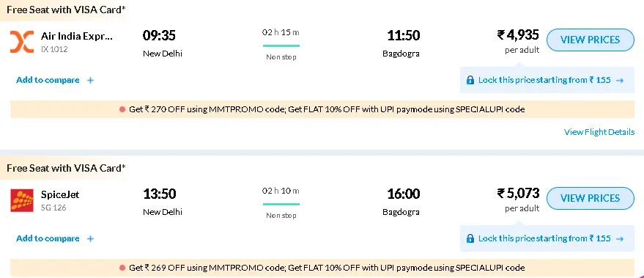Click the ₹269 OFF MMTPROMO offer banner
644x278 pixels.
point(322,268)
